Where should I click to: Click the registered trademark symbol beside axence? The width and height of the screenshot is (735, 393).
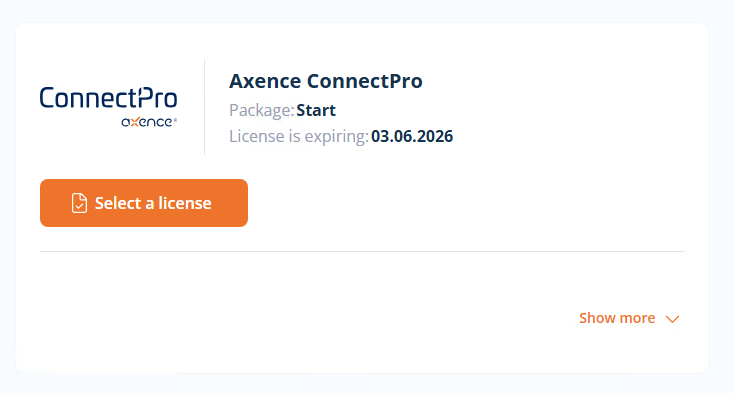(175, 121)
